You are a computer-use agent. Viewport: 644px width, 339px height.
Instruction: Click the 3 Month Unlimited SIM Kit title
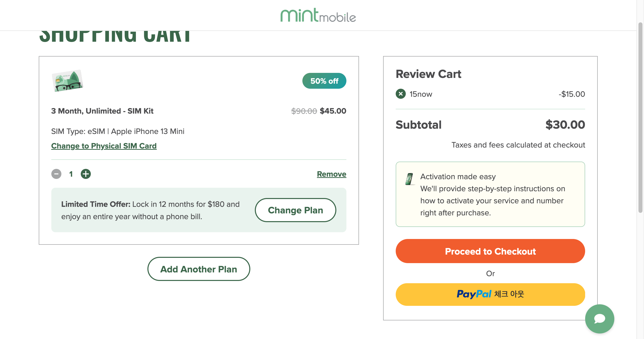[x=102, y=111]
